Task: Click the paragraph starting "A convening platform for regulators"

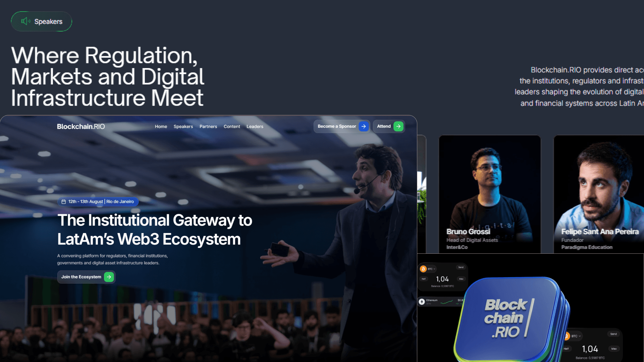Action: point(112,259)
